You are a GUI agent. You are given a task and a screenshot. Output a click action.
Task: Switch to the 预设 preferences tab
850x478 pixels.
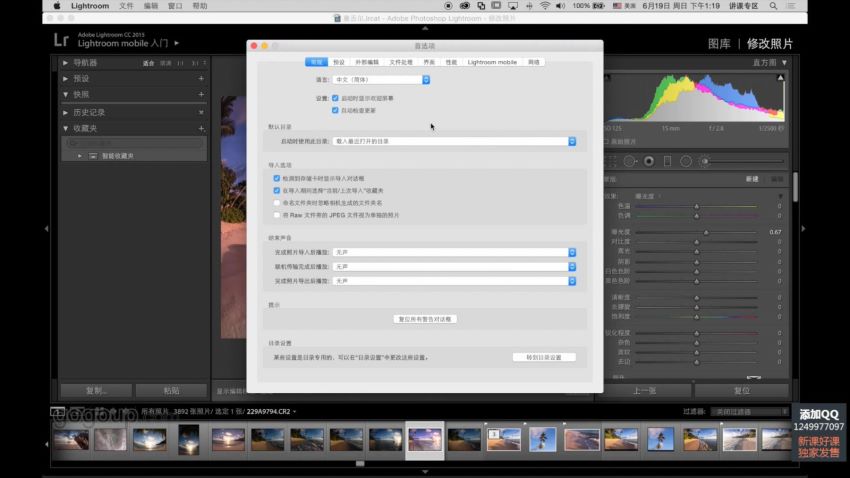(x=339, y=62)
